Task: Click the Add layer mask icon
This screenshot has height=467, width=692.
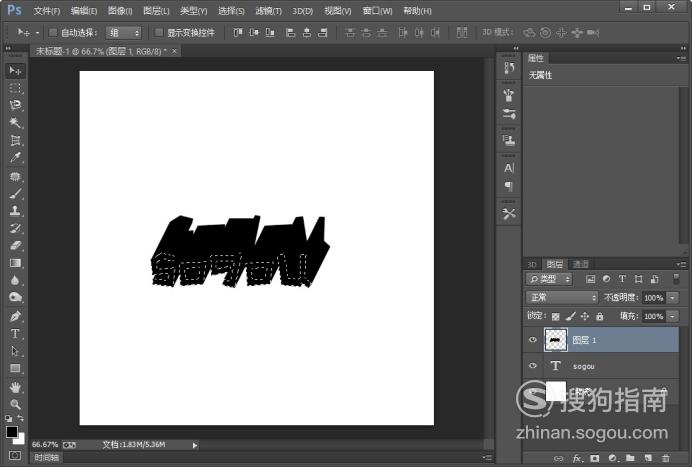Action: click(x=595, y=458)
